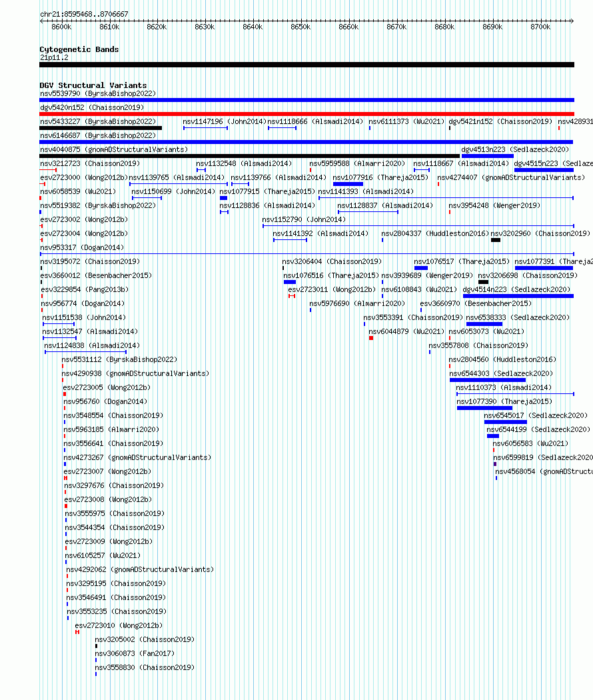Screen dimensions: 593x700
Task: Click nsv4040875 (gnomADStructuralVariants) label
Action: (x=114, y=149)
